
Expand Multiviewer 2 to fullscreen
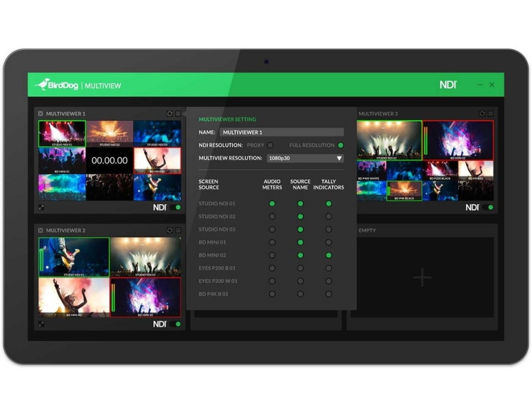point(41,324)
